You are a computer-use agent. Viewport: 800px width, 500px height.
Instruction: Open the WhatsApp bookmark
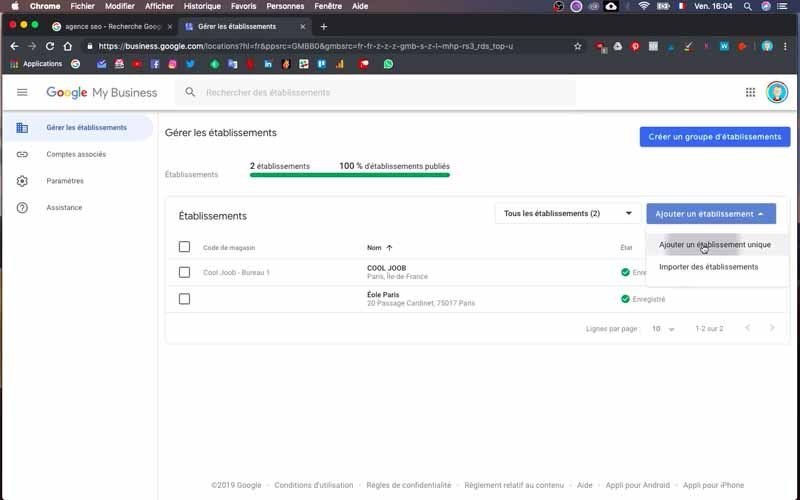click(x=388, y=64)
